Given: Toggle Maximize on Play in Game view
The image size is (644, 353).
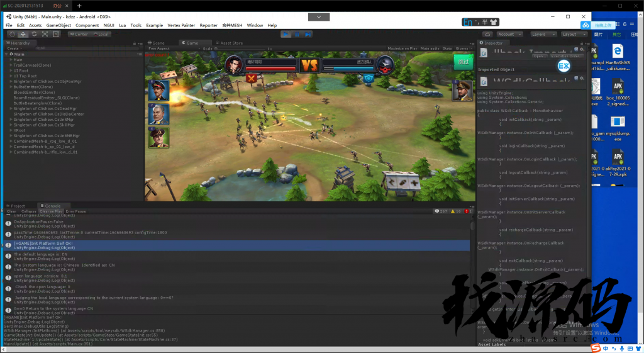Looking at the screenshot, I should (x=402, y=48).
